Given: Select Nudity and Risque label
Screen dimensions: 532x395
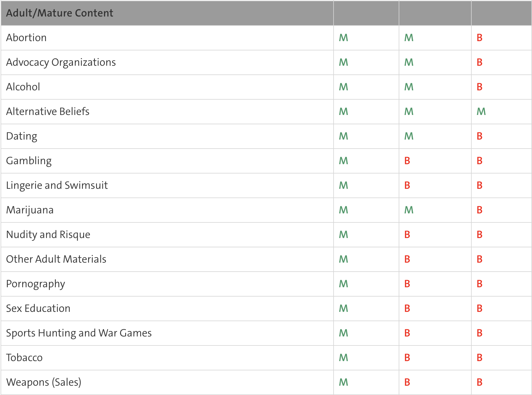Looking at the screenshot, I should (48, 235).
